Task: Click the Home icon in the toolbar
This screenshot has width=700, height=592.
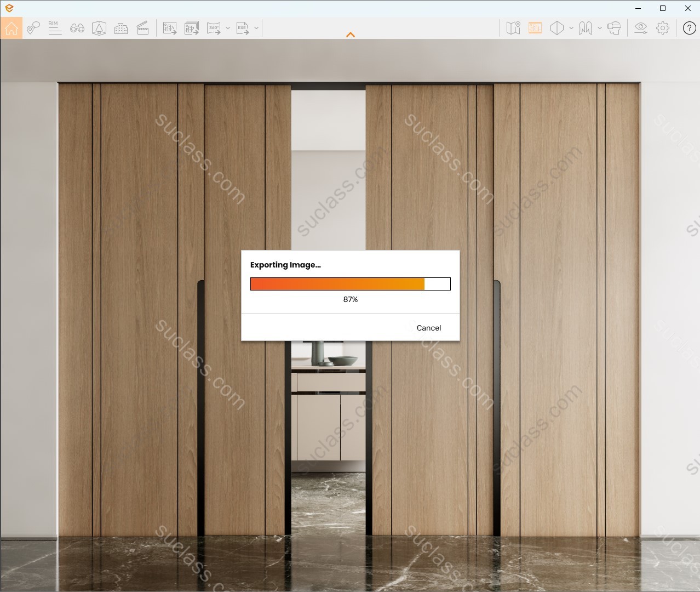Action: click(12, 28)
